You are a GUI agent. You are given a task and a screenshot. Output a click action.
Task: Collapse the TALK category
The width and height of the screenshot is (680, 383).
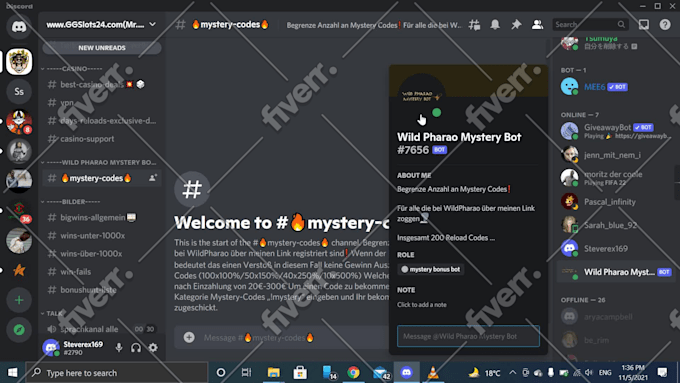(x=52, y=313)
